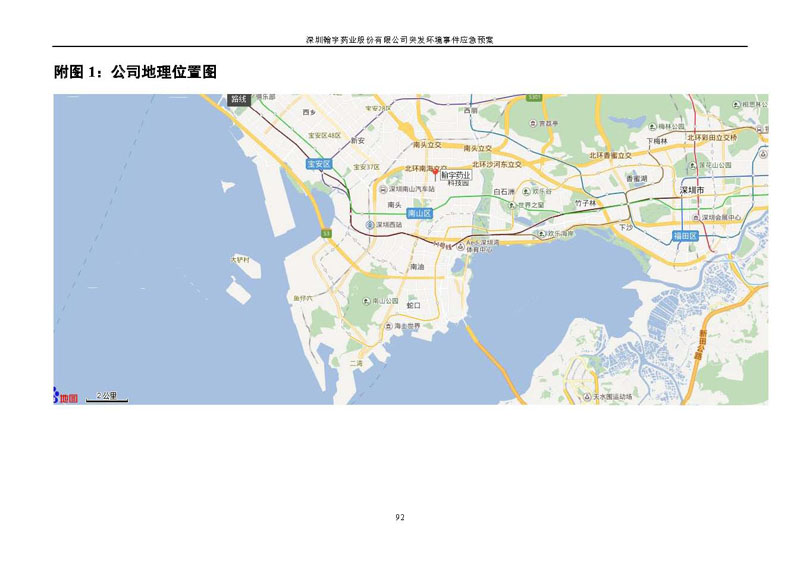The height and width of the screenshot is (566, 800).
Task: Click the 深圳西站 station icon
Action: [370, 225]
